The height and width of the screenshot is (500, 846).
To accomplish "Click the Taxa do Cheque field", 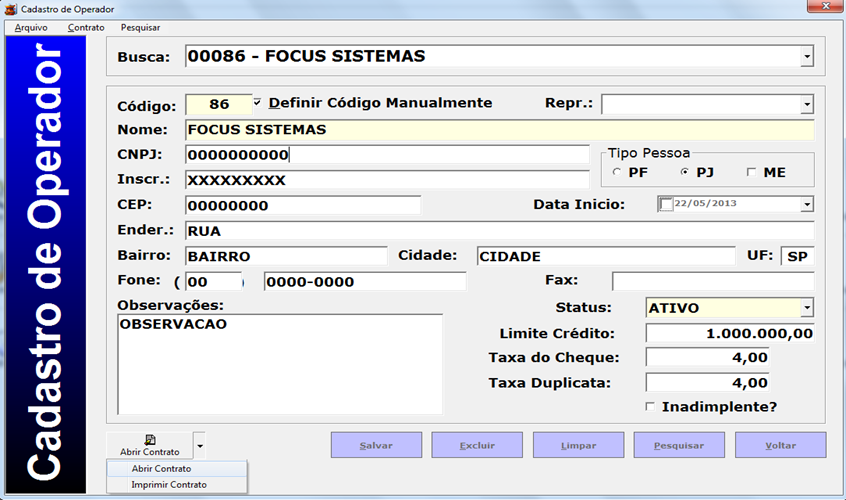I will pos(707,358).
